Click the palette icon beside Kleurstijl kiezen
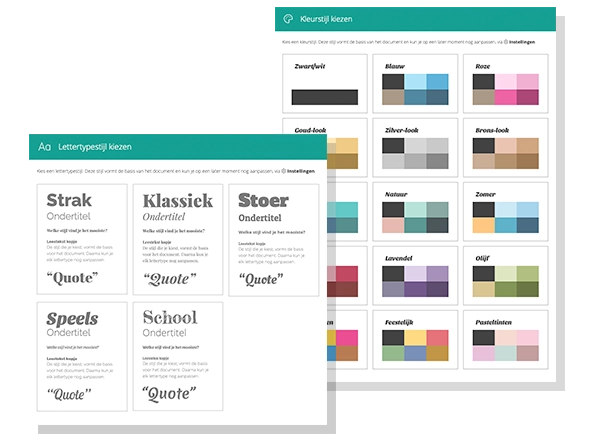The image size is (600, 440). coord(288,18)
